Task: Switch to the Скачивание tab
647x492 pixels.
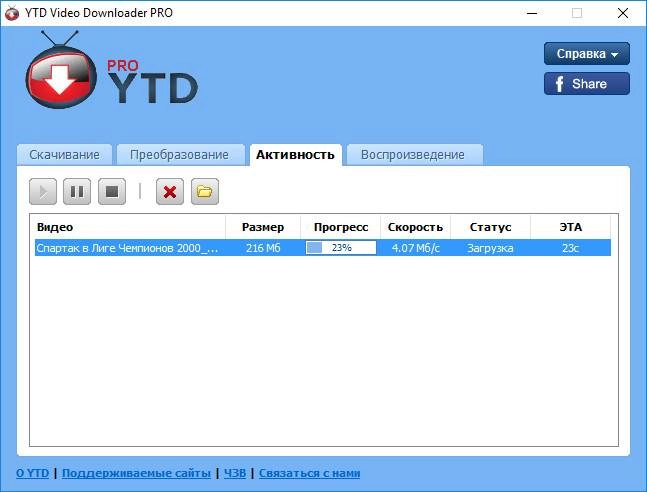Action: point(64,155)
